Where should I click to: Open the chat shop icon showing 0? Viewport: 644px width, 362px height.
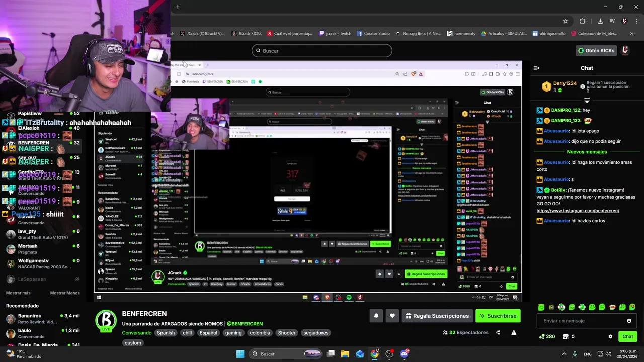click(569, 337)
